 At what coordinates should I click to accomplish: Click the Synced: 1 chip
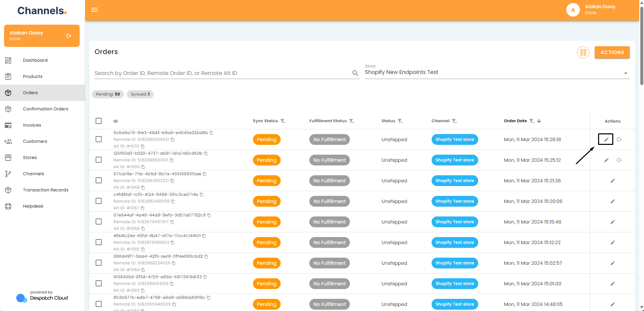140,94
